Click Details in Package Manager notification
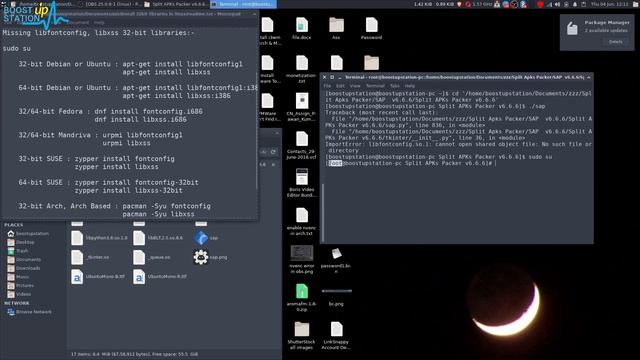The width and height of the screenshot is (640, 360). [x=616, y=42]
